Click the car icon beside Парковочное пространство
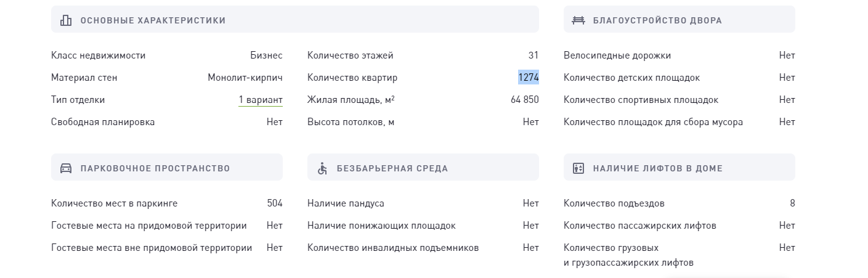The image size is (868, 278). [x=66, y=168]
